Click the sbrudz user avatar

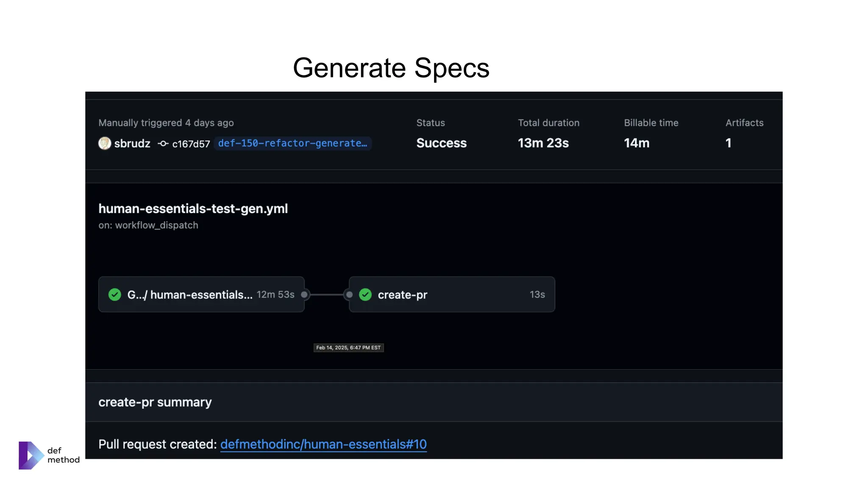105,143
